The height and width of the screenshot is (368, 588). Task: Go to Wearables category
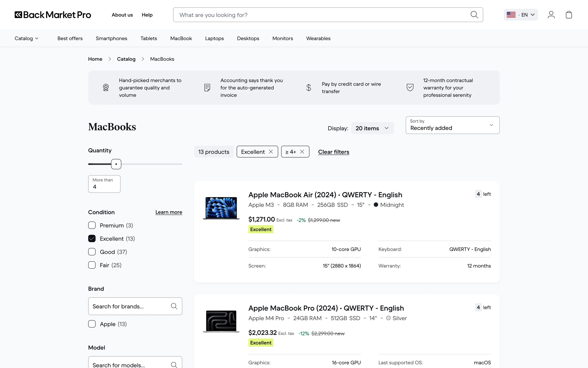[x=318, y=38]
